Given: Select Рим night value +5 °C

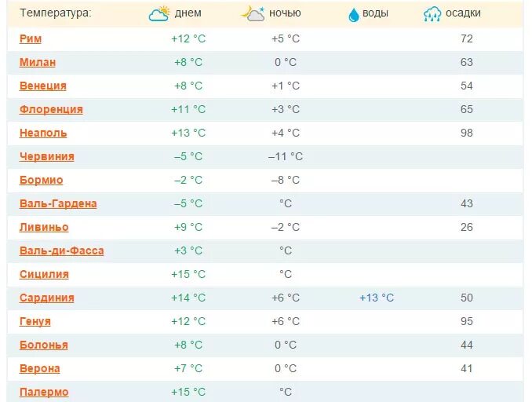Looking at the screenshot, I should click(x=286, y=38).
